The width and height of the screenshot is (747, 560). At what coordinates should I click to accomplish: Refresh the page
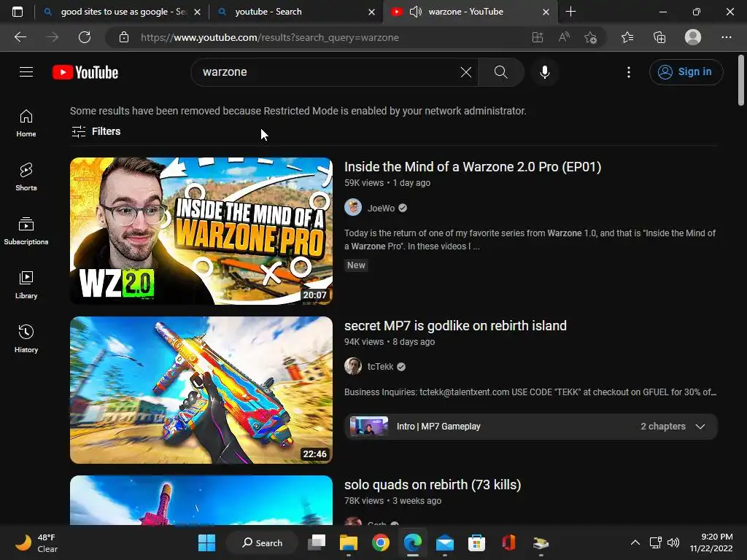point(85,37)
